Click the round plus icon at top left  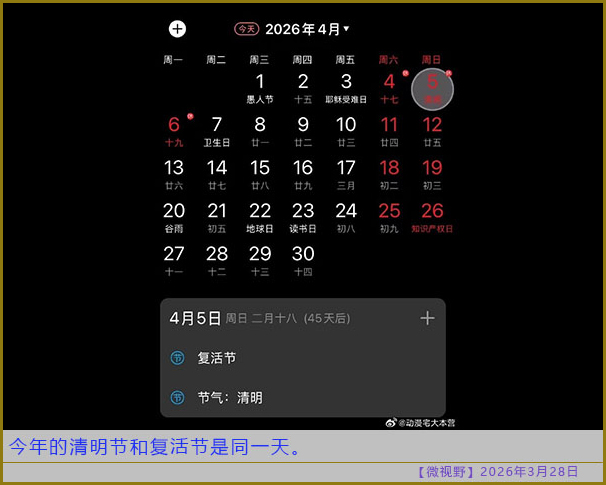(177, 30)
